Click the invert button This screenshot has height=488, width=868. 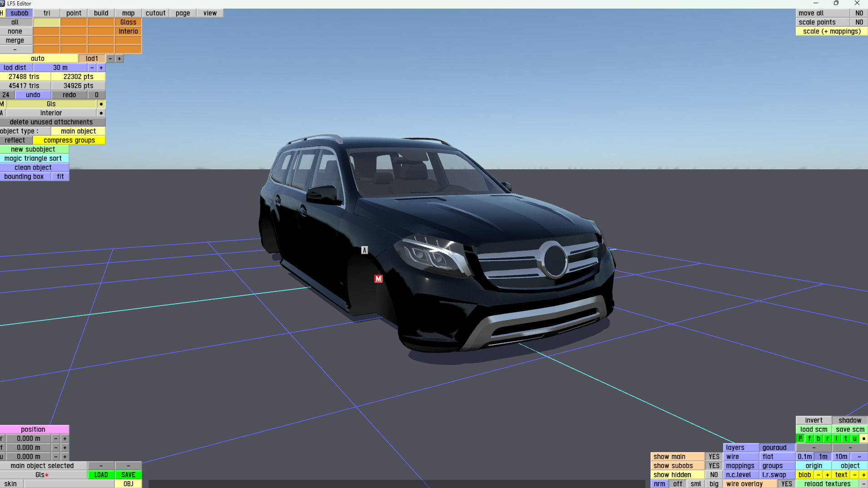click(x=814, y=420)
